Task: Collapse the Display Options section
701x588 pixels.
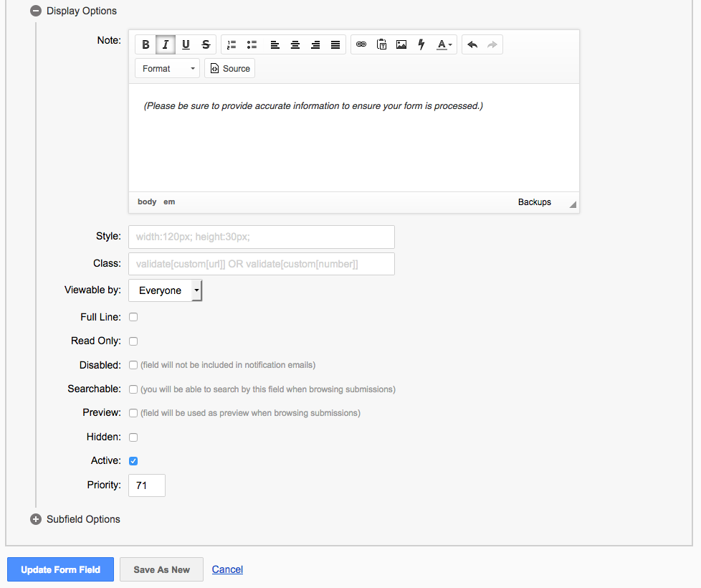Action: 36,11
